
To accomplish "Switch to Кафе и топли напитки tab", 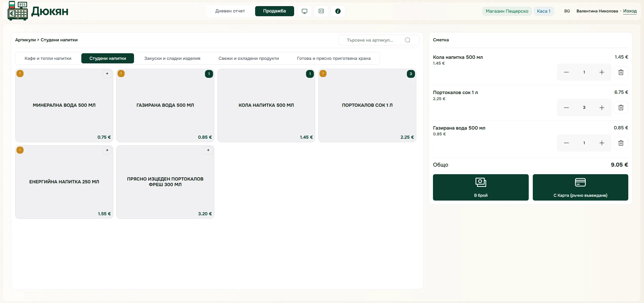I will tap(48, 58).
